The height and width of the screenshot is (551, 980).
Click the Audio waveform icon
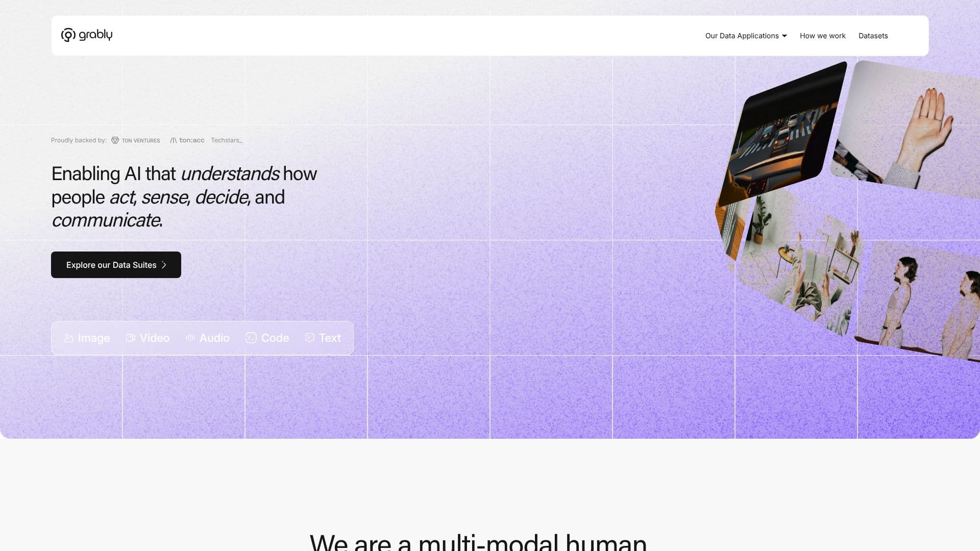click(x=190, y=338)
